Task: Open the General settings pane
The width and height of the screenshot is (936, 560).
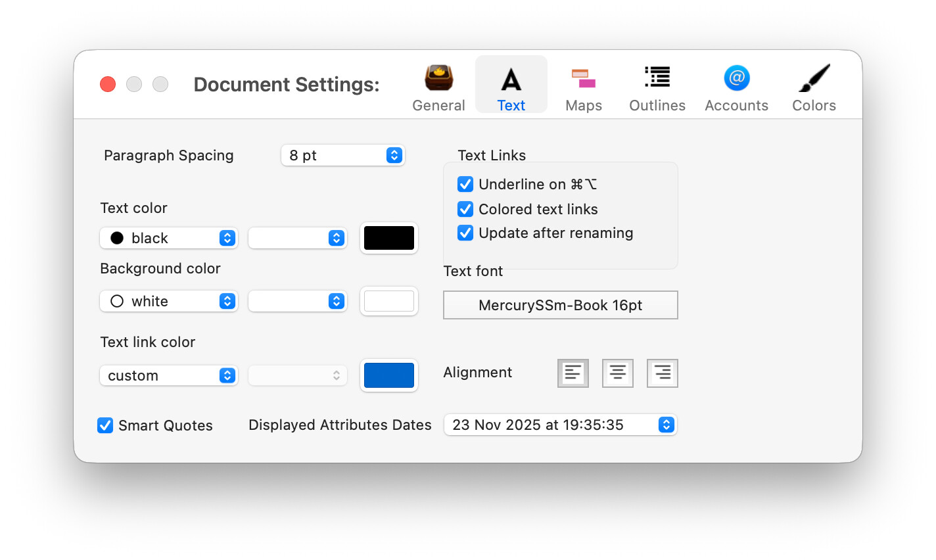Action: pyautogui.click(x=438, y=87)
